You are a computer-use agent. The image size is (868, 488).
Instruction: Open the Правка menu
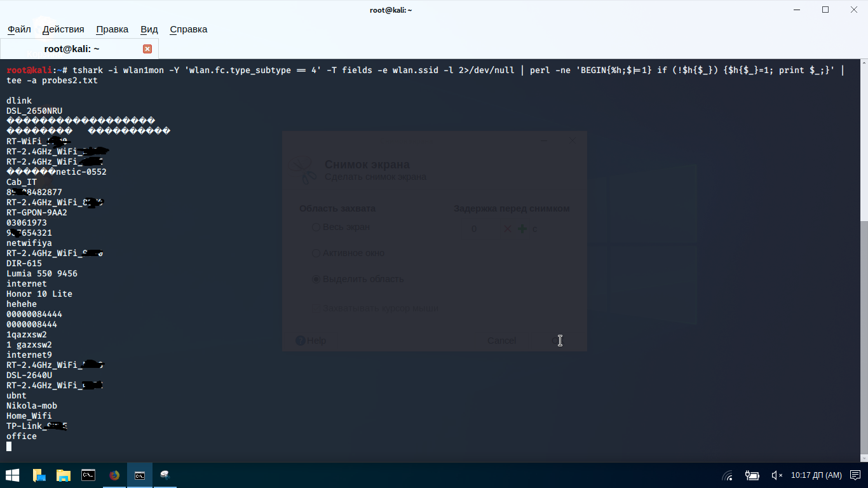(112, 29)
